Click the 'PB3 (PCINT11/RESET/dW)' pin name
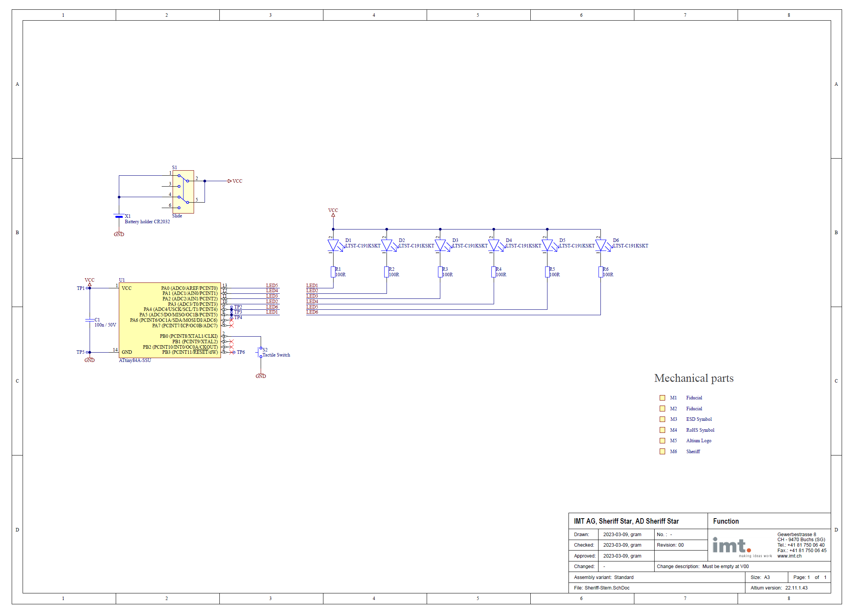The width and height of the screenshot is (851, 616). coord(190,352)
